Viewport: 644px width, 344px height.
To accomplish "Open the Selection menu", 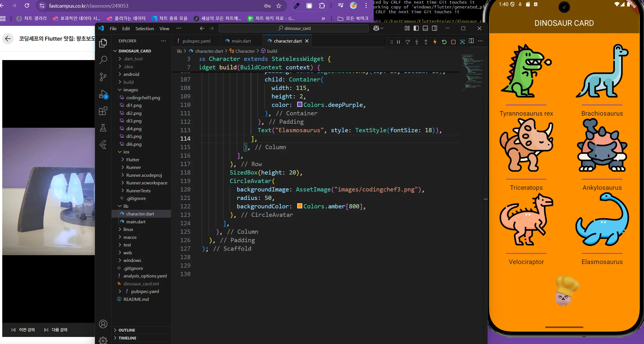I will pos(145,28).
